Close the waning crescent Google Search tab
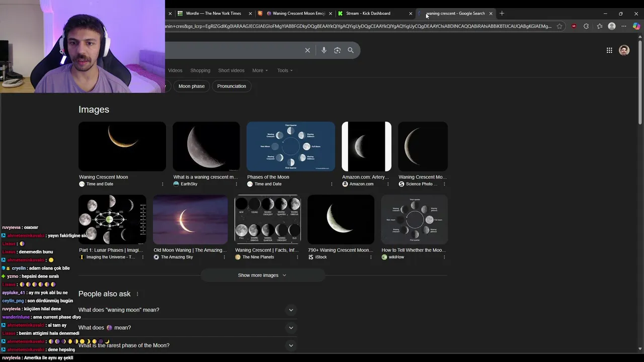The image size is (644, 362). click(491, 14)
